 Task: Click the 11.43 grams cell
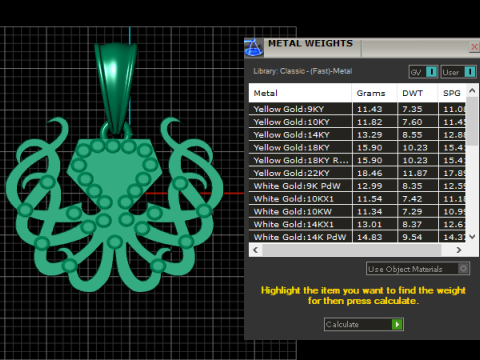tap(375, 109)
